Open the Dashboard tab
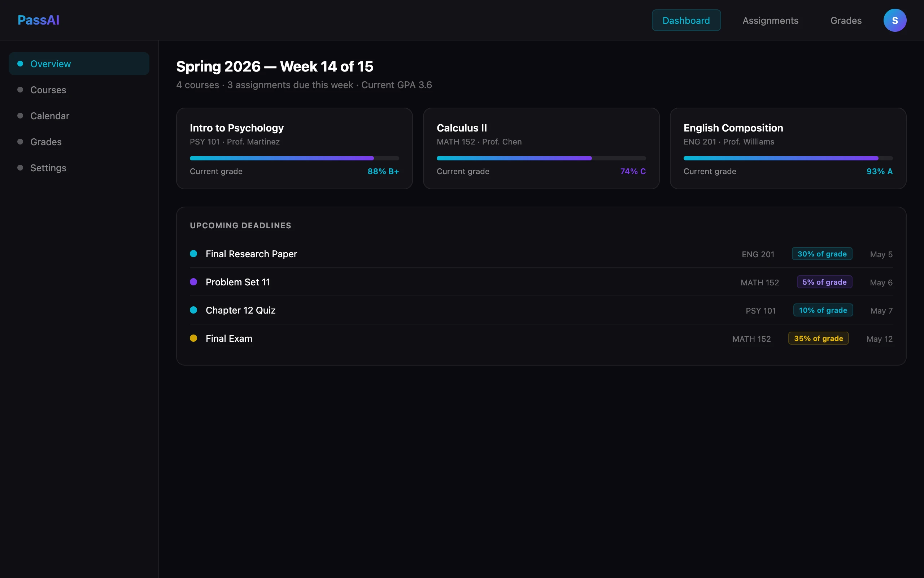This screenshot has height=578, width=924. (686, 20)
